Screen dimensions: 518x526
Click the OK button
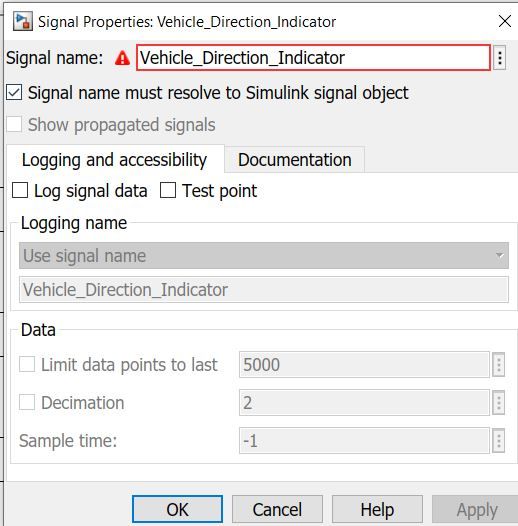pyautogui.click(x=177, y=509)
